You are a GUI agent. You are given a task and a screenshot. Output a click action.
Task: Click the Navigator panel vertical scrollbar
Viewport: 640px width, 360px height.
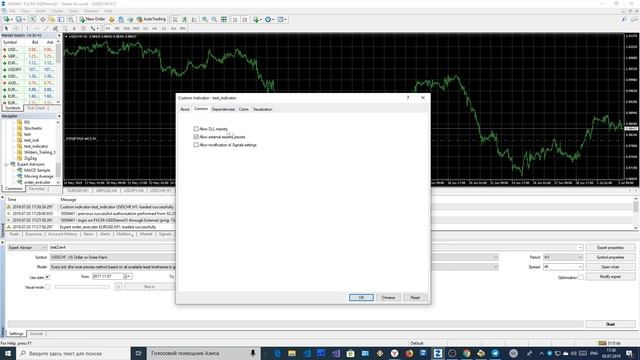(x=58, y=151)
